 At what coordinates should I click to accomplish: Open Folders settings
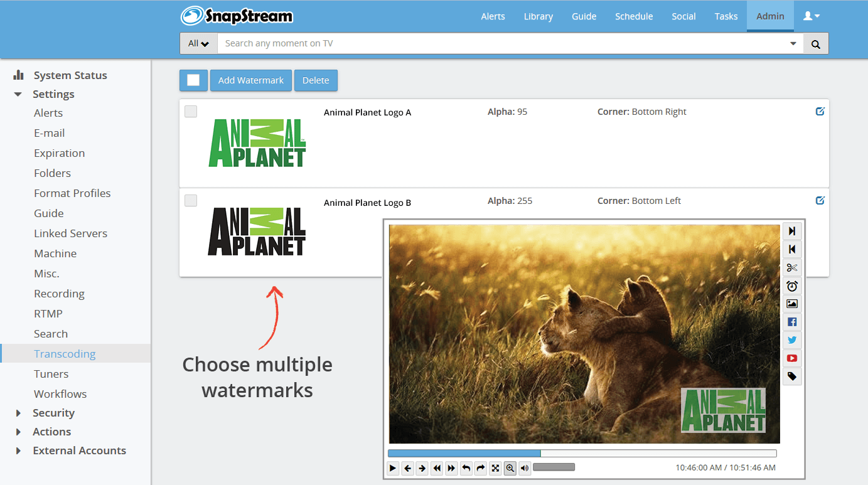(52, 173)
